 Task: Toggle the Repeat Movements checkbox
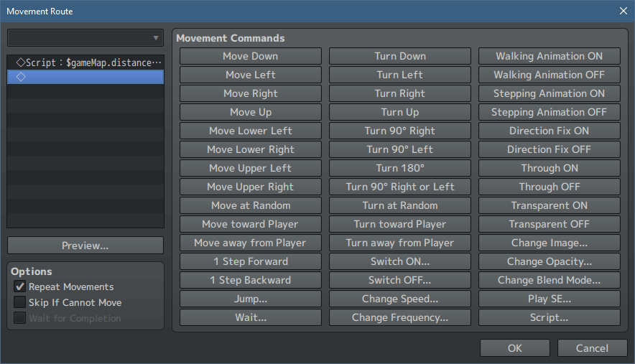pos(20,286)
